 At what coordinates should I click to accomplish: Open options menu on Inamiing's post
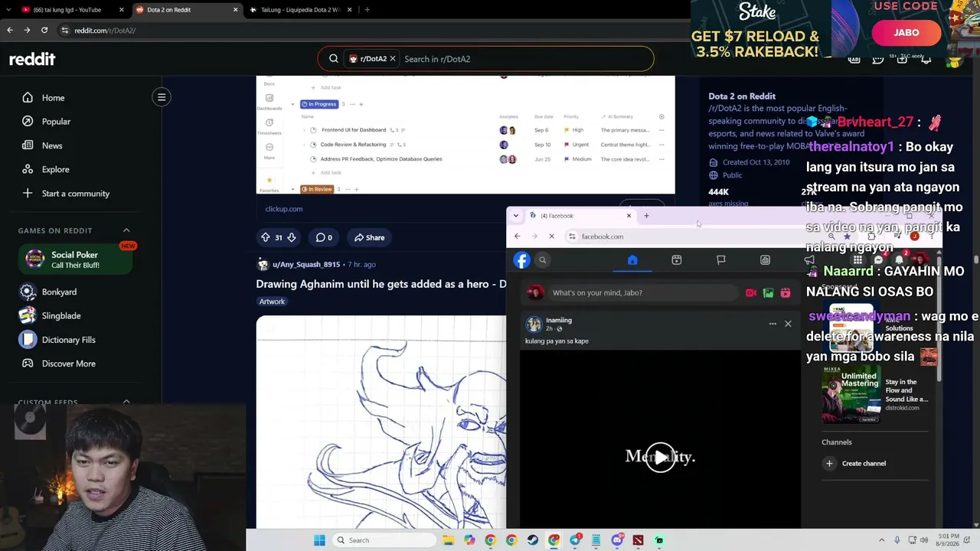773,324
